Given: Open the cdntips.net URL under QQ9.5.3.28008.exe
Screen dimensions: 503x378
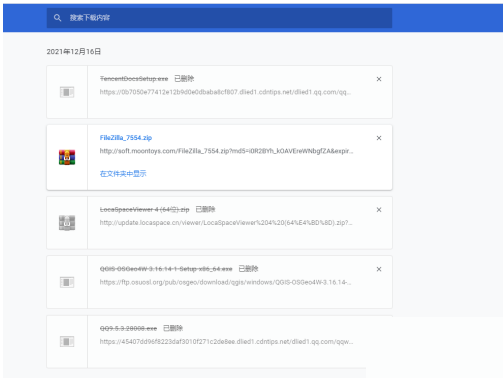Looking at the screenshot, I should pos(226,342).
